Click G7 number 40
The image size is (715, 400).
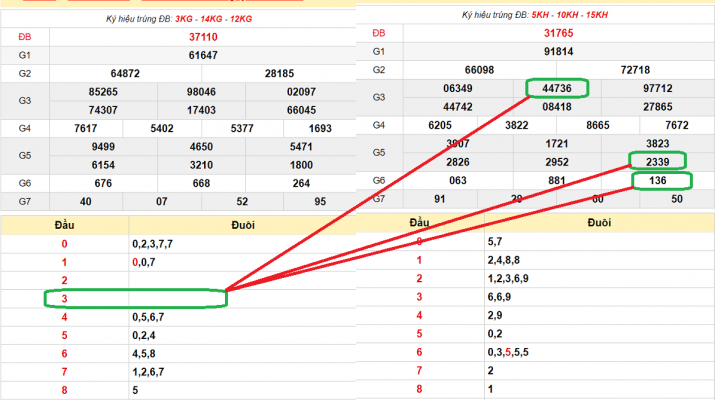click(x=86, y=201)
